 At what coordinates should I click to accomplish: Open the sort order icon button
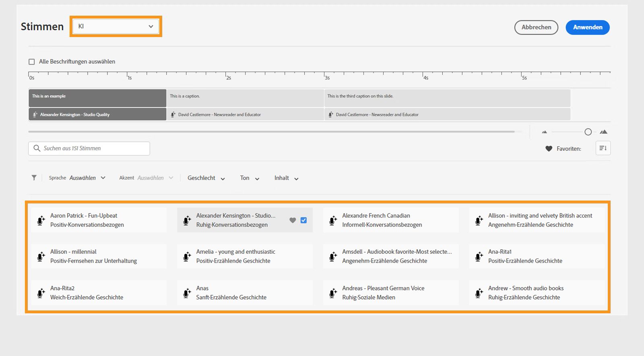pos(603,148)
